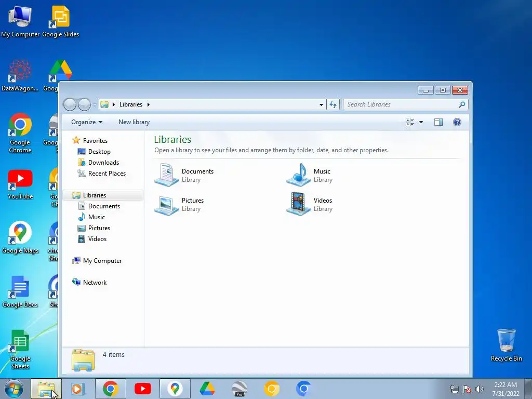Expand the recent pages dropdown arrow
The image size is (532, 399).
(95, 105)
